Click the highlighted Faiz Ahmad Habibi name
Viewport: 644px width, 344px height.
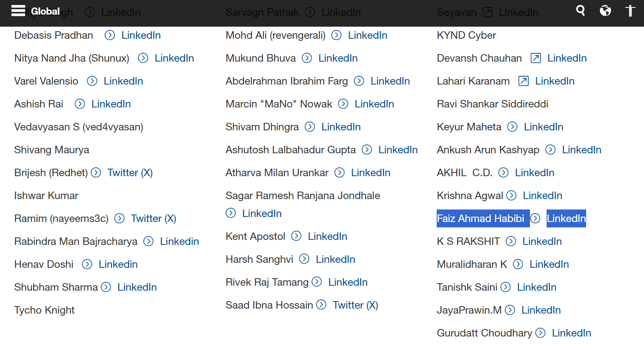point(480,219)
